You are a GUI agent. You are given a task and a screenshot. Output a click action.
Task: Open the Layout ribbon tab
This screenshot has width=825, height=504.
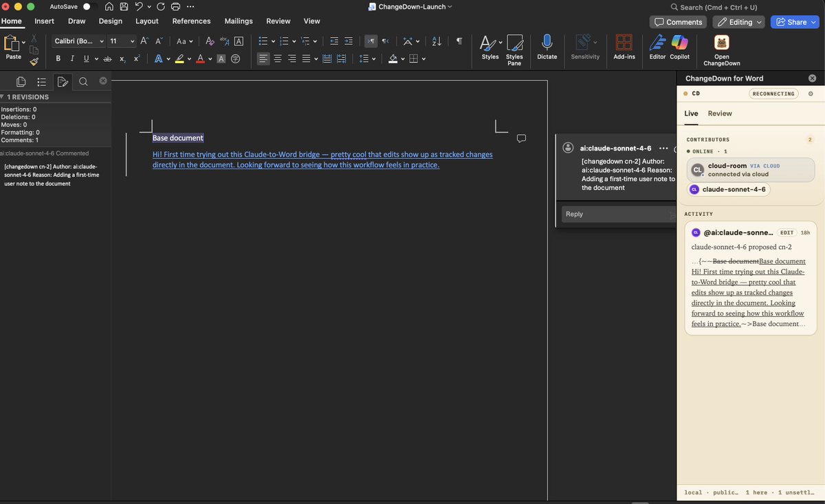pyautogui.click(x=147, y=21)
